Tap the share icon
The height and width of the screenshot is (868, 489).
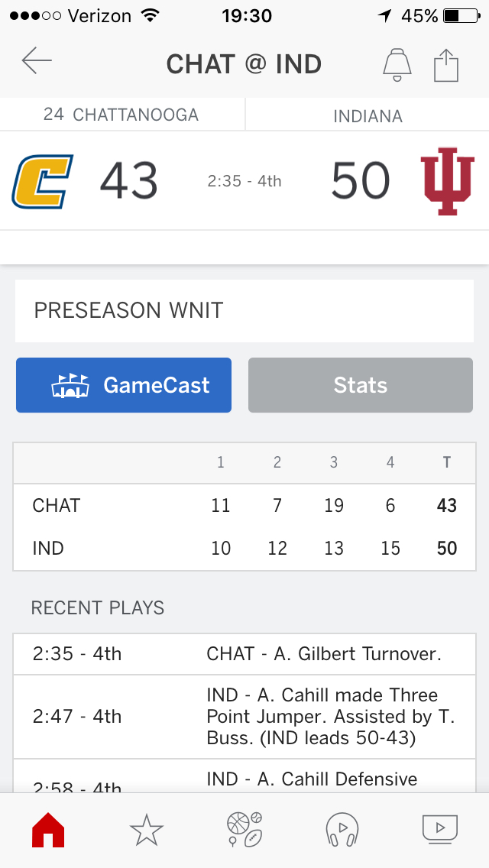point(446,64)
